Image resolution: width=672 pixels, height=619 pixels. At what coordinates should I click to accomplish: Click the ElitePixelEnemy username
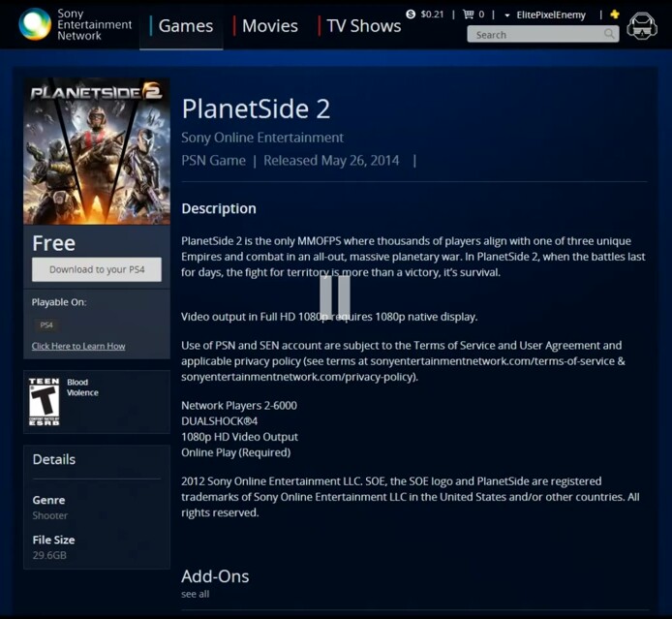point(551,15)
